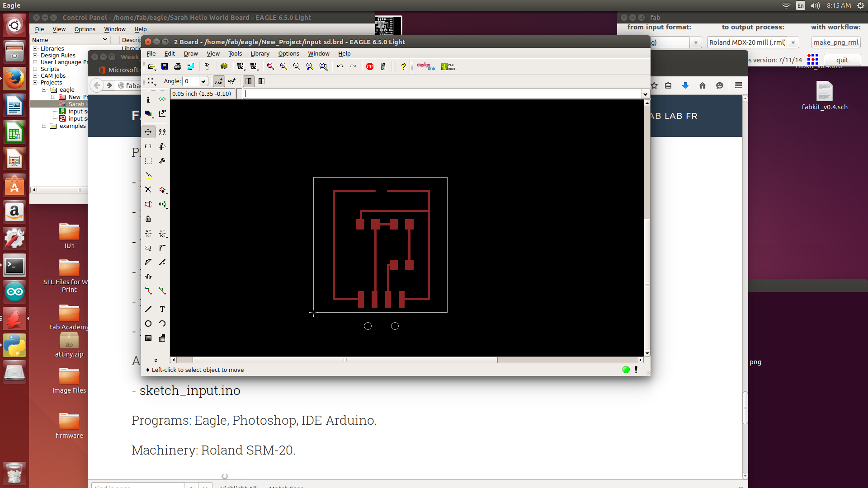Screen dimensions: 868x488
Task: Show object with the eye icon
Action: 162,99
